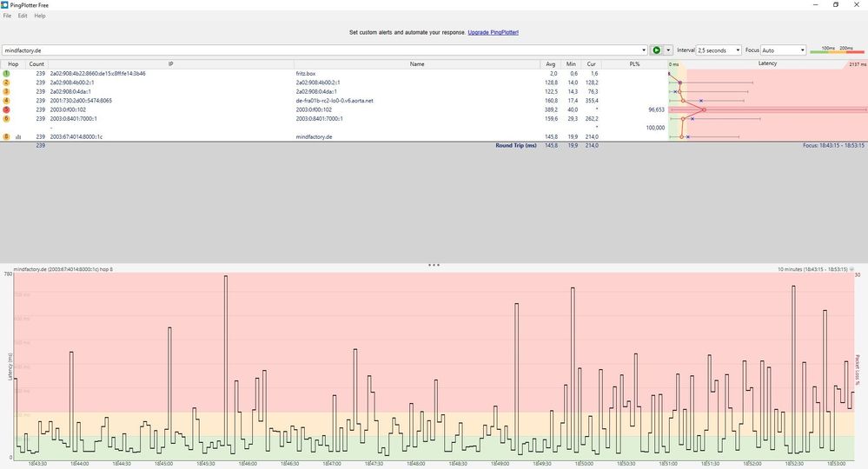Click the green start/pause trace button
868x469 pixels.
tap(657, 50)
